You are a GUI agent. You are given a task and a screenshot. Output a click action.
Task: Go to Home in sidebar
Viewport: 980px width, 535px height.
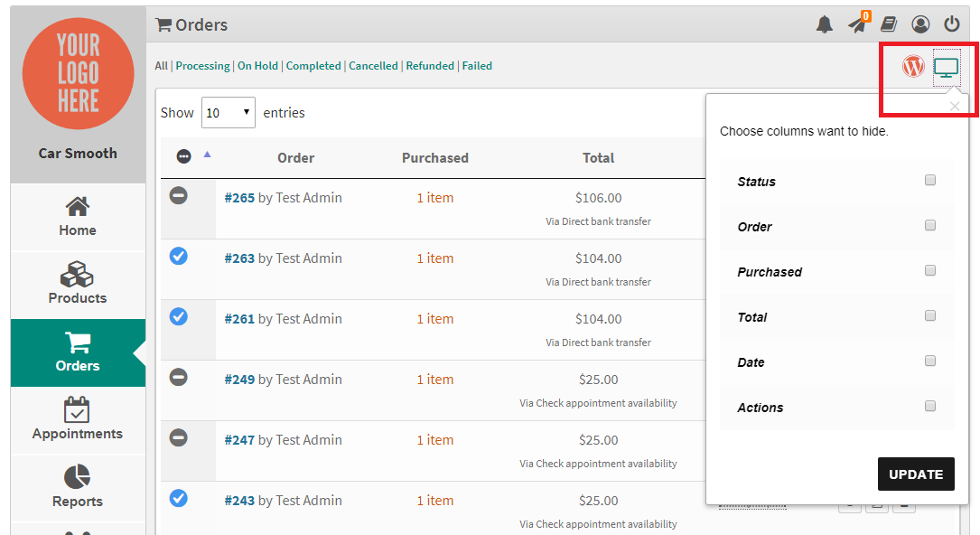[78, 217]
